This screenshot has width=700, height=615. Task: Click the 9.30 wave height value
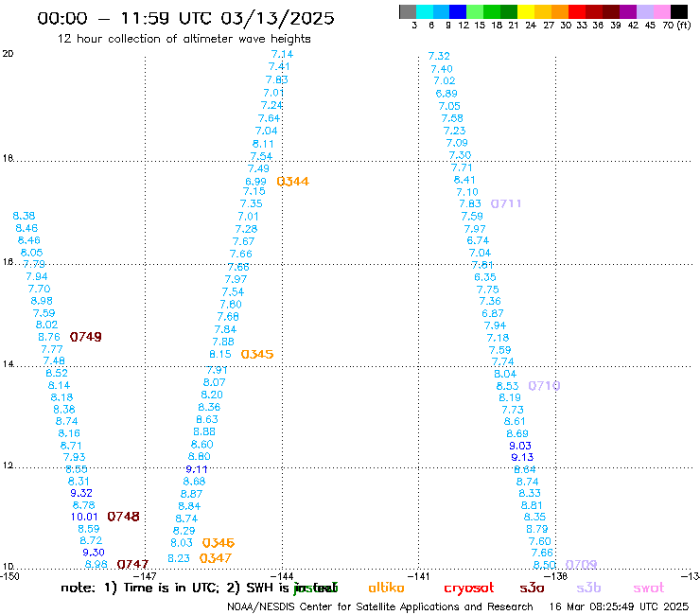[94, 553]
